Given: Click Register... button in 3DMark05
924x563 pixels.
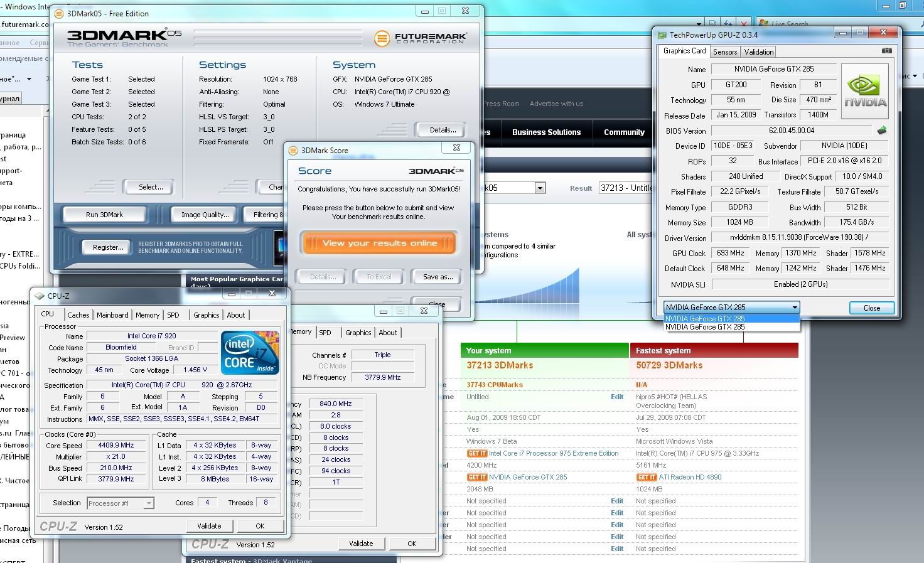Looking at the screenshot, I should coord(108,247).
